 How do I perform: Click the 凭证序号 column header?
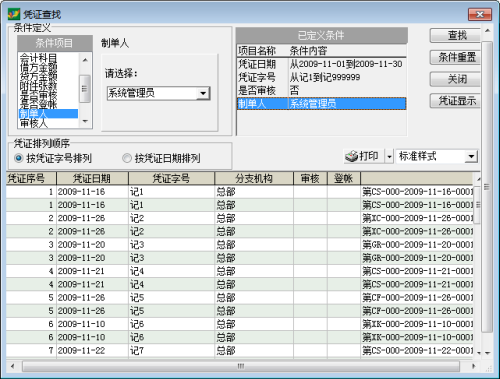(x=31, y=179)
